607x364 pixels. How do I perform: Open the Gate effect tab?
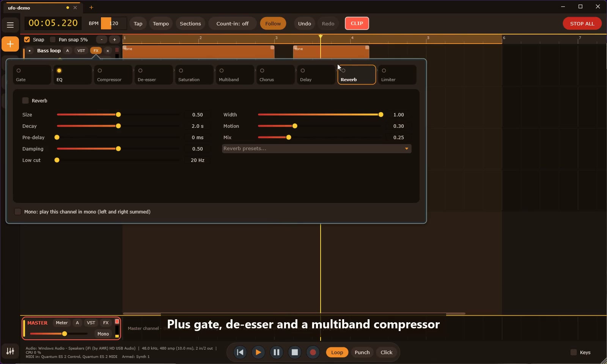32,75
